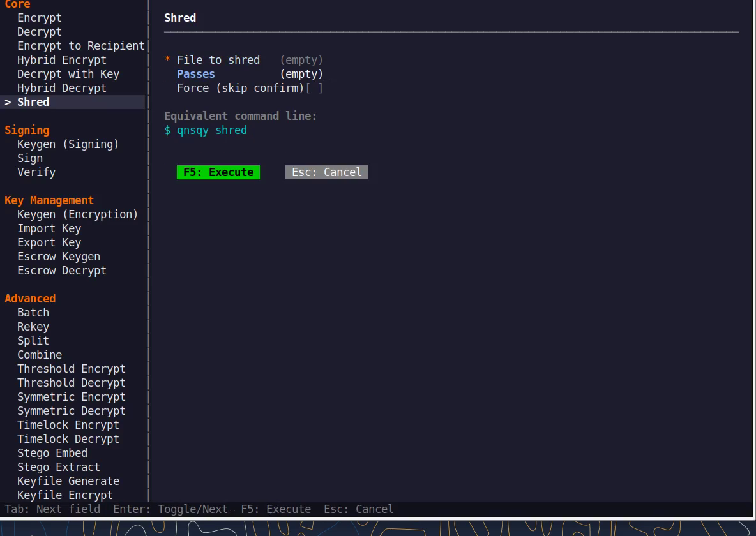Open the Decrypt command

tap(40, 32)
